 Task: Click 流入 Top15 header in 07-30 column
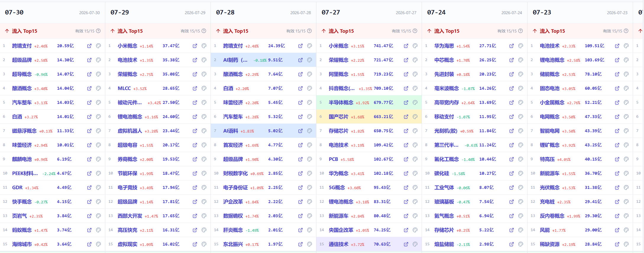[25, 31]
